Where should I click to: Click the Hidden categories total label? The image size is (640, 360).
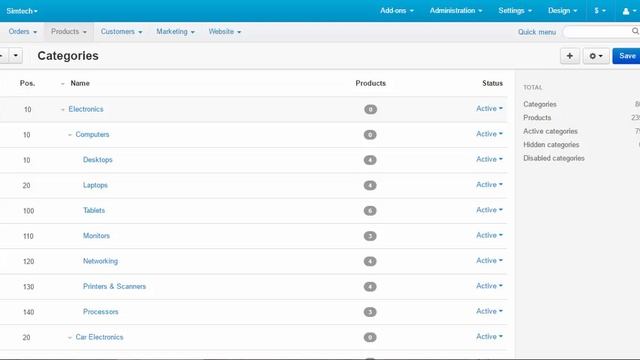pyautogui.click(x=551, y=144)
